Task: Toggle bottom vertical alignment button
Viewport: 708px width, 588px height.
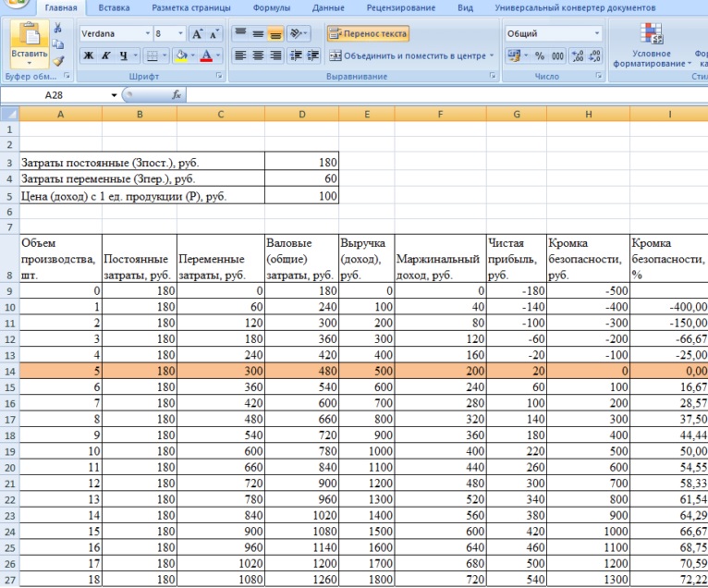Action: [275, 33]
